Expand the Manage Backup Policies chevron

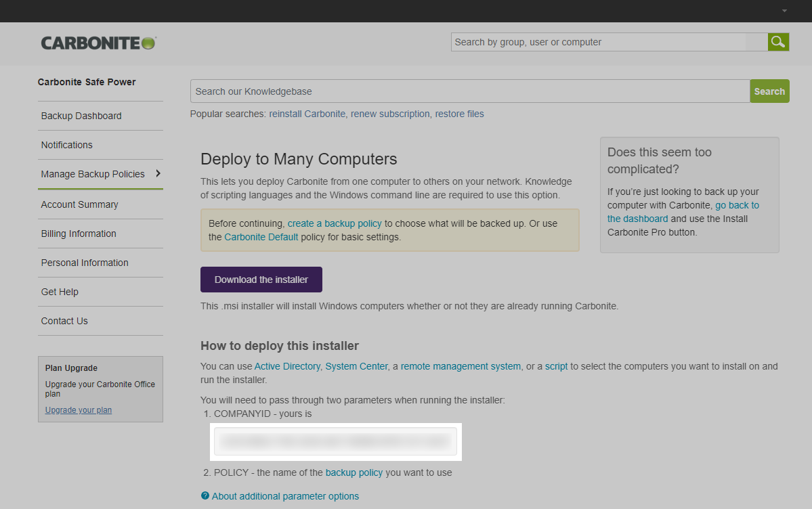pos(158,174)
